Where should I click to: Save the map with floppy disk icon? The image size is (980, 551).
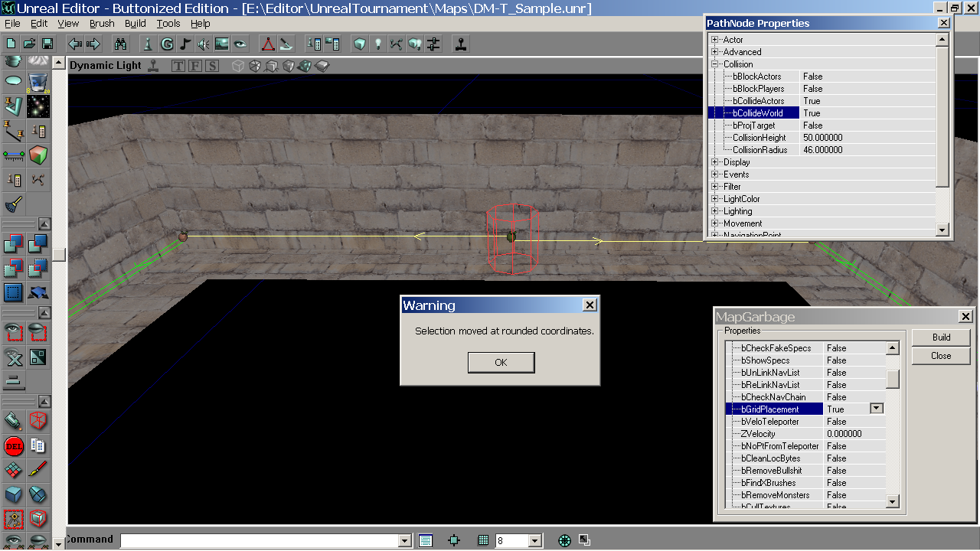point(47,44)
